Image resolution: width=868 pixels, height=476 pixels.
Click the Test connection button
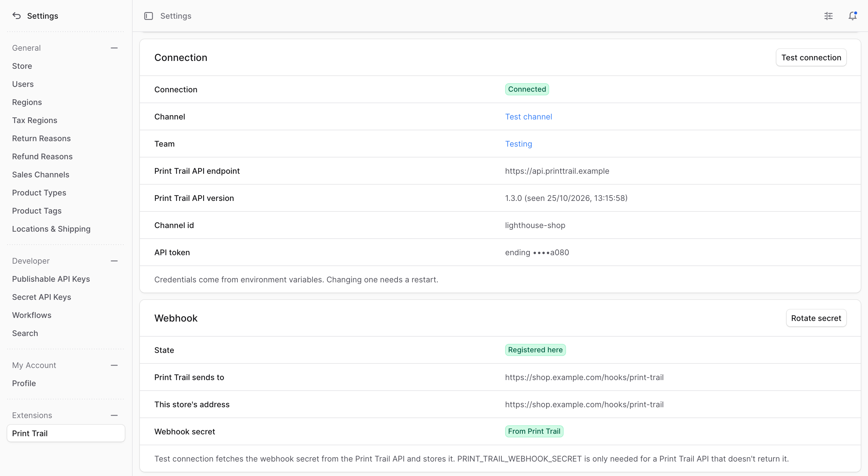pyautogui.click(x=811, y=58)
